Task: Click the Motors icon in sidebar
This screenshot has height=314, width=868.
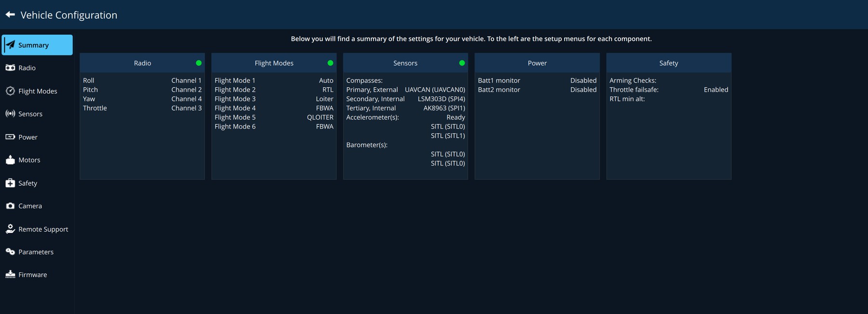Action: (x=10, y=160)
